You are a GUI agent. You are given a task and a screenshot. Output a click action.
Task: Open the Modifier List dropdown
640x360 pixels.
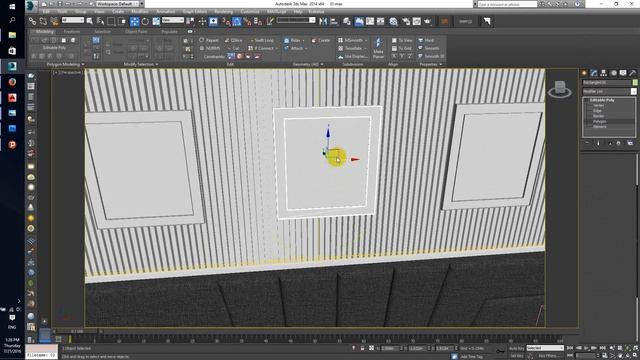coord(609,91)
